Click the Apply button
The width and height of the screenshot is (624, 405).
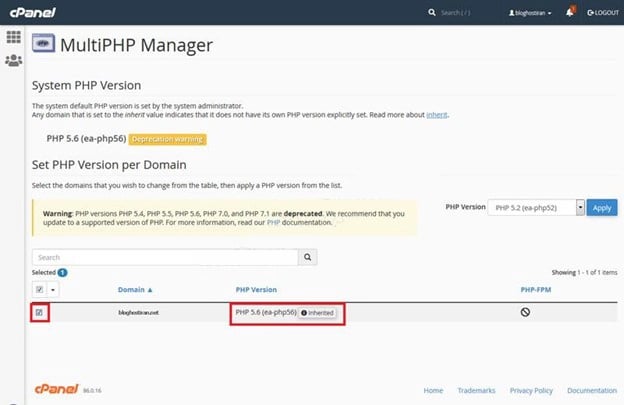(x=602, y=208)
